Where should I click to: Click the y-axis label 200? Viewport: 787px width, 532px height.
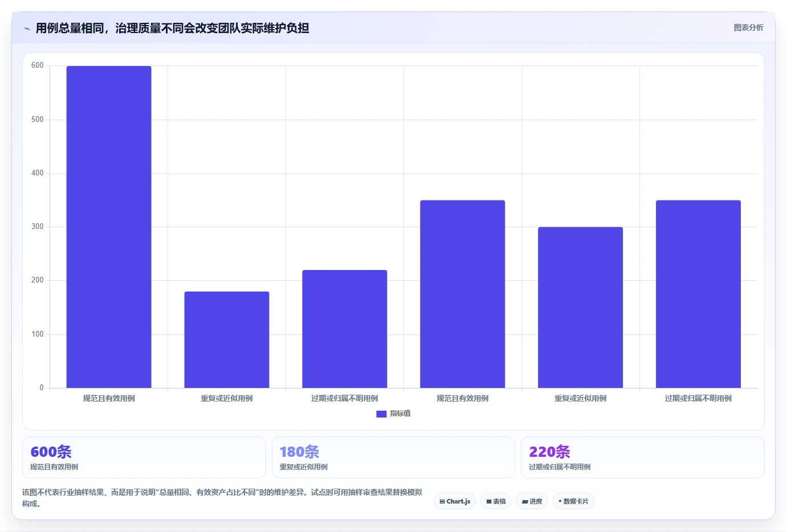(38, 280)
